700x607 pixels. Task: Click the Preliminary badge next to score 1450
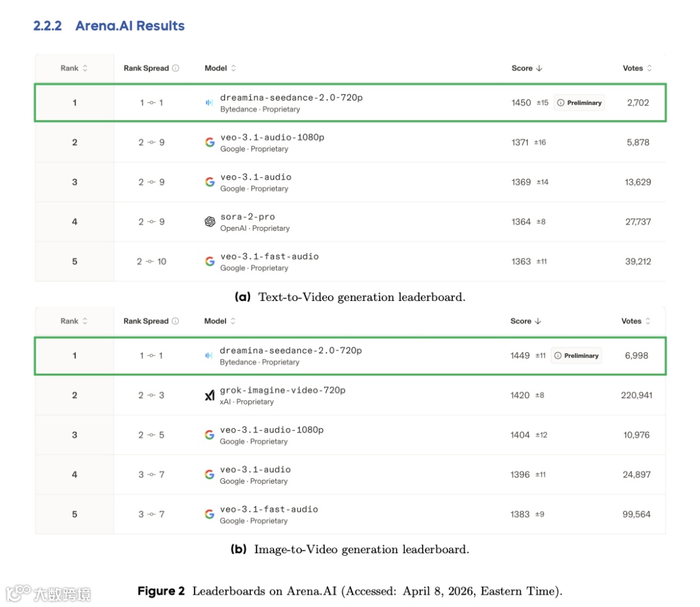click(579, 102)
